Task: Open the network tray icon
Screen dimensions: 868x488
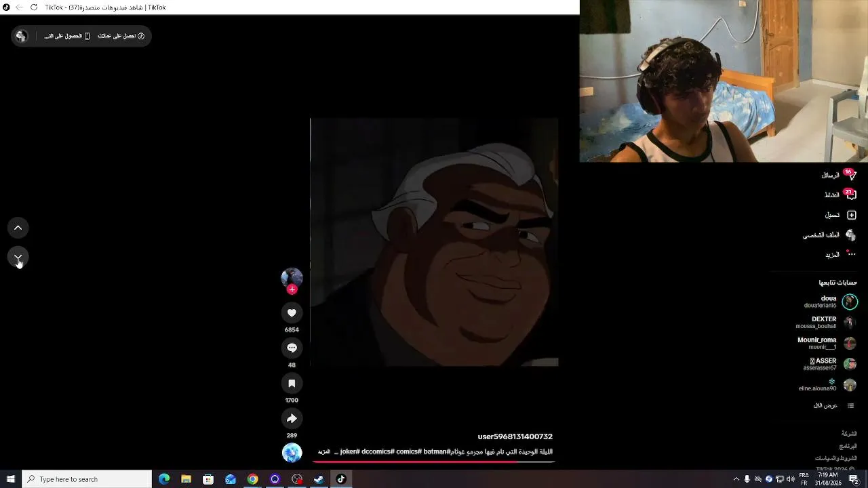Action: click(780, 479)
